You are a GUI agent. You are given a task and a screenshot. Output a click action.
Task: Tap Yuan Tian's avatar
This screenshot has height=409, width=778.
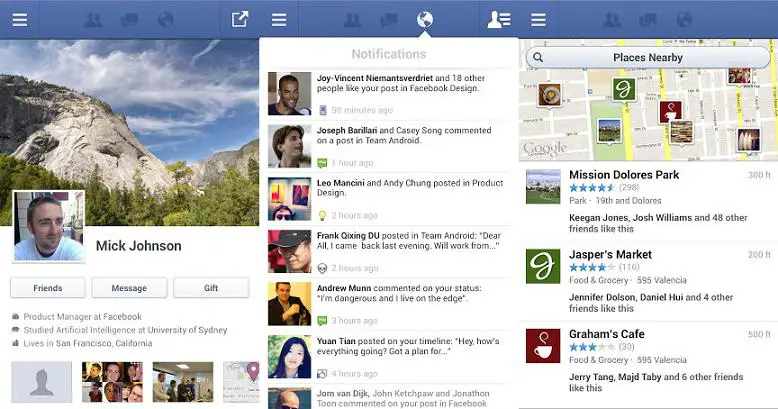290,357
